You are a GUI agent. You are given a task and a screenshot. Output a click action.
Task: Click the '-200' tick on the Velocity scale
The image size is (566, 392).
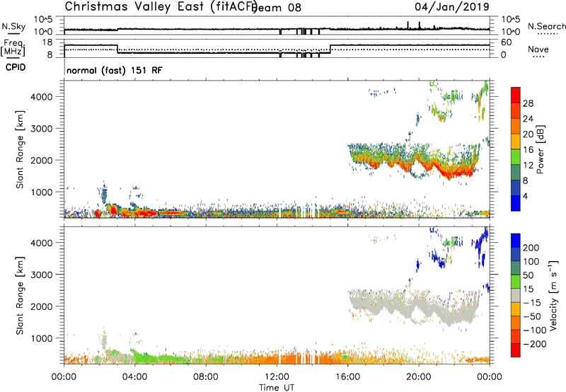pos(535,344)
